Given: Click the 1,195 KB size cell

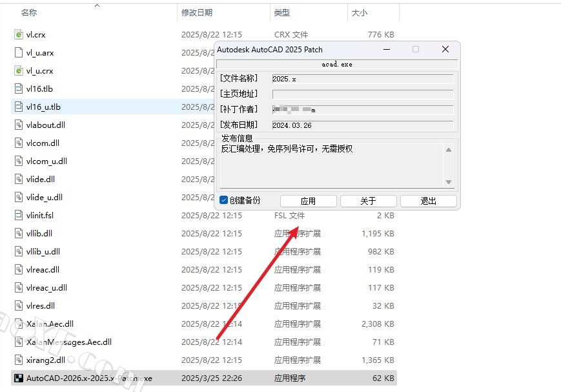Looking at the screenshot, I should point(378,233).
